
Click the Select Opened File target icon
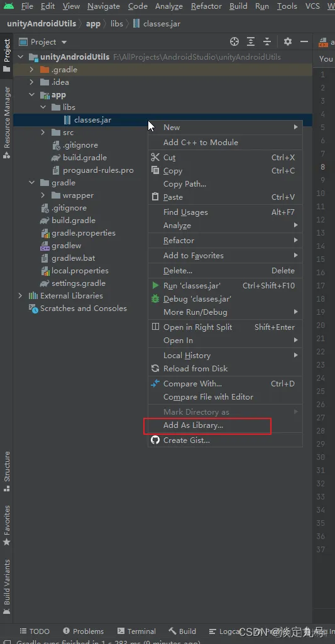234,41
